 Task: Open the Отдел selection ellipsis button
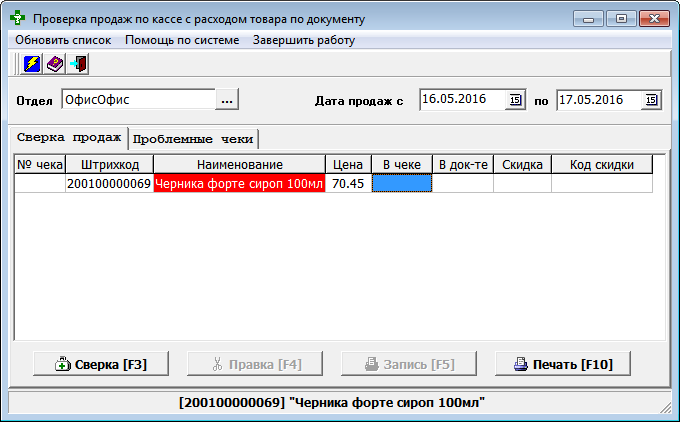[x=227, y=99]
